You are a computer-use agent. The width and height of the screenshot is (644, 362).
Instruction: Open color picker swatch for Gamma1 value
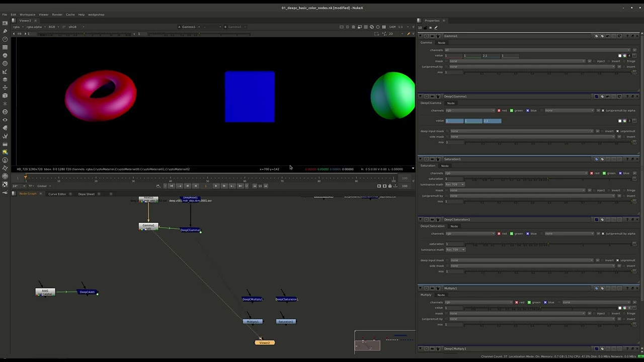(620, 56)
